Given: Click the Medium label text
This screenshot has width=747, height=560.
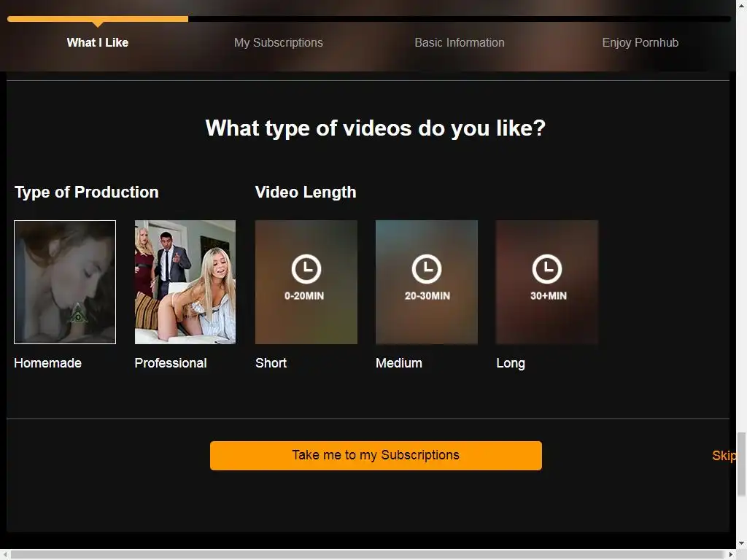Looking at the screenshot, I should [x=399, y=363].
